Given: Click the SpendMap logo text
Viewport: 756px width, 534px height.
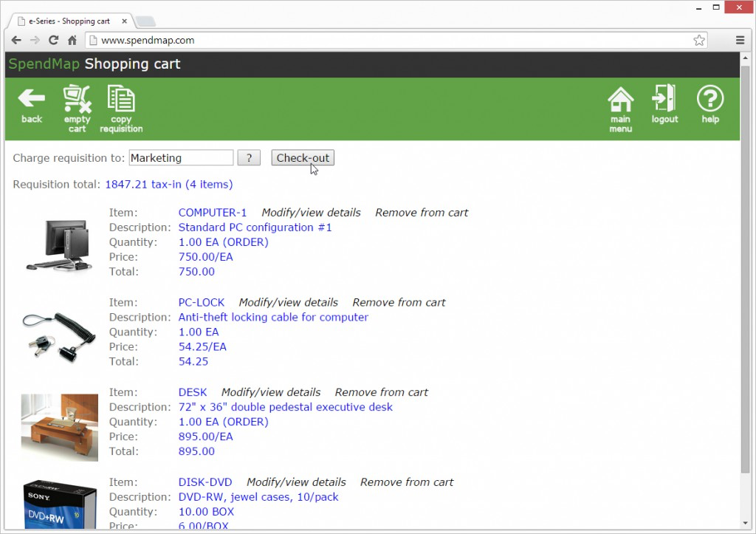Looking at the screenshot, I should click(x=44, y=64).
